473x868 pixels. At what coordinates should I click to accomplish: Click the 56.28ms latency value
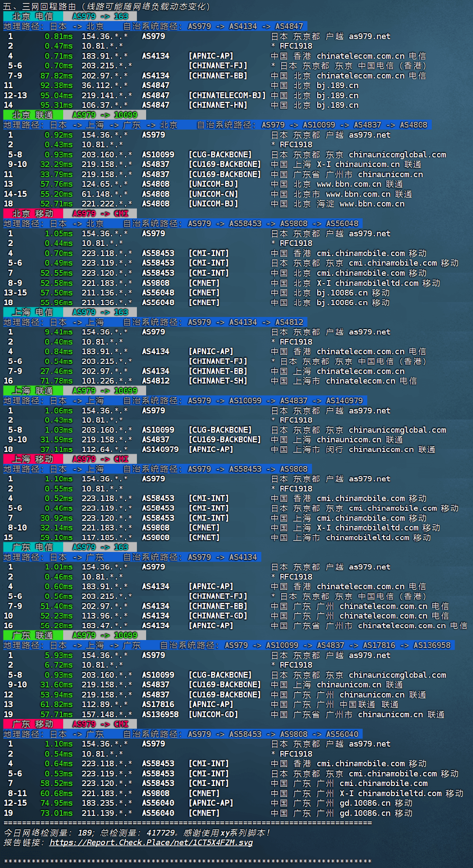(x=57, y=626)
